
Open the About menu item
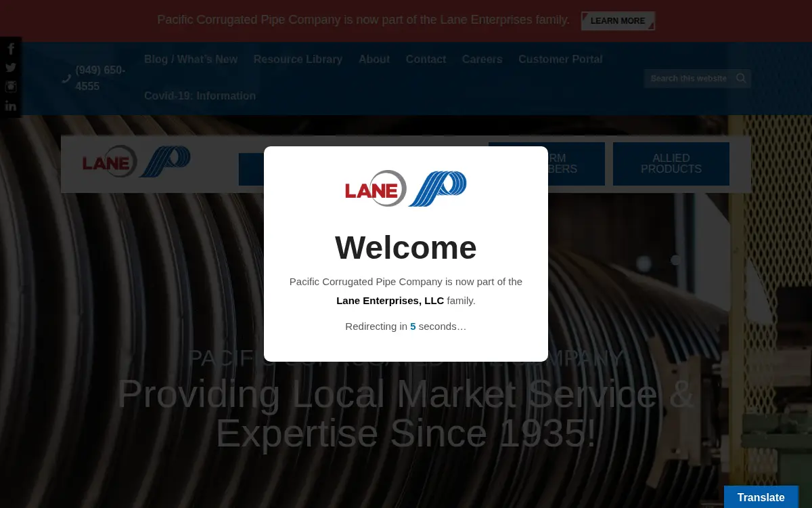click(374, 60)
